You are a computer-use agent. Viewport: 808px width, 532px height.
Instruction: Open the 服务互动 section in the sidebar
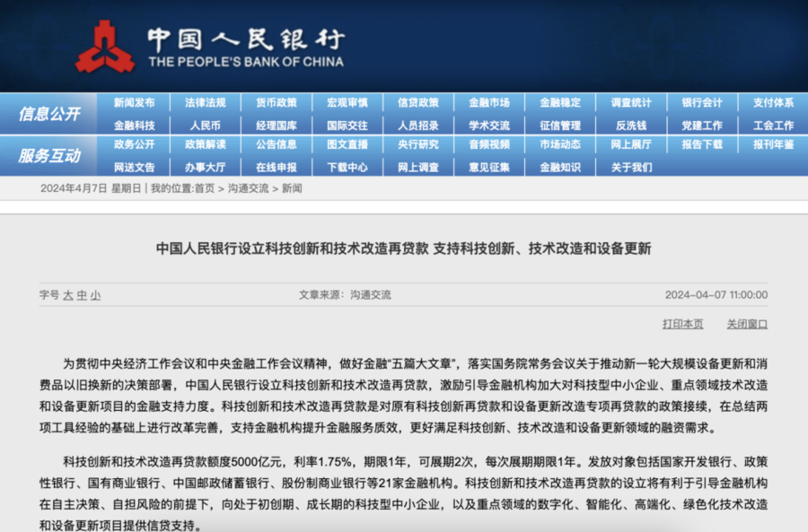point(49,154)
